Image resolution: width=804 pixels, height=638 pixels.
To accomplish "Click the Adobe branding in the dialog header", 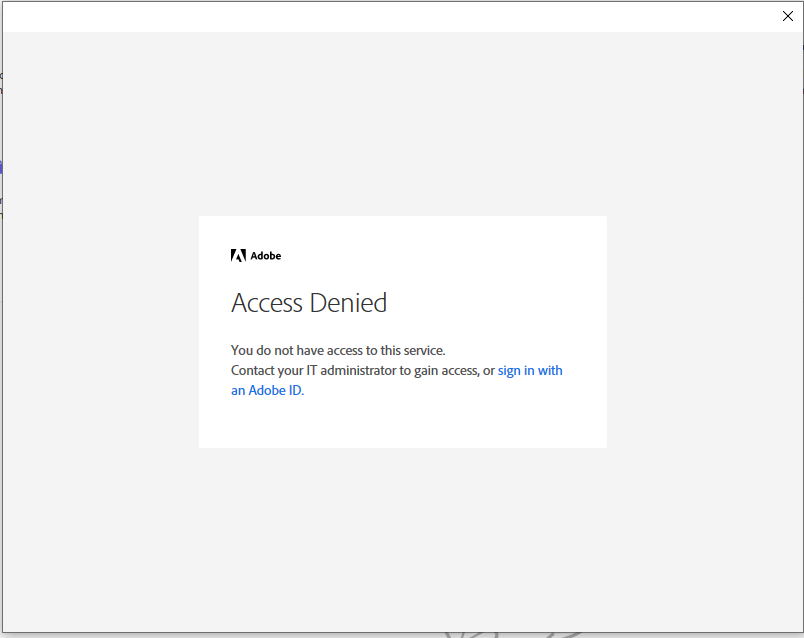I will pyautogui.click(x=255, y=255).
